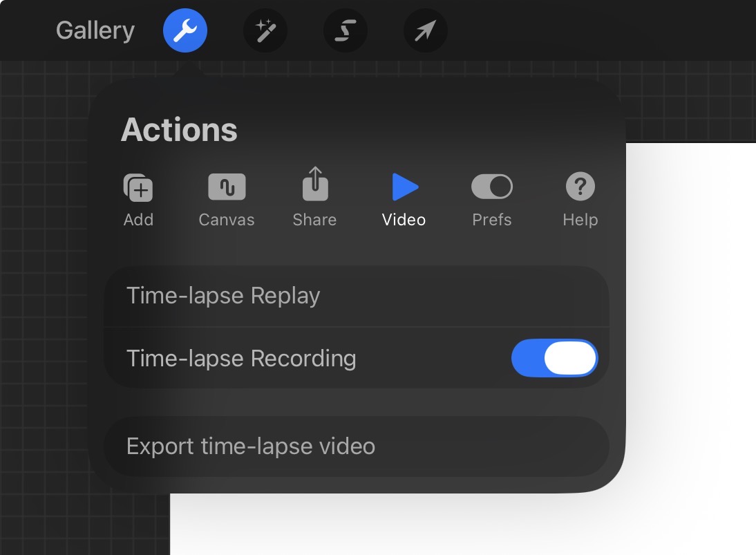Toggle Time-lapse Recording off

pyautogui.click(x=554, y=358)
